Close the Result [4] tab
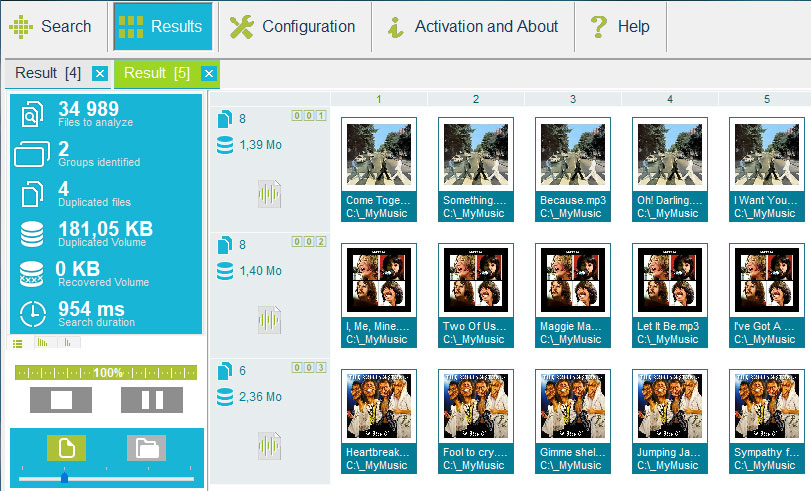The height and width of the screenshot is (491, 811). pyautogui.click(x=100, y=73)
